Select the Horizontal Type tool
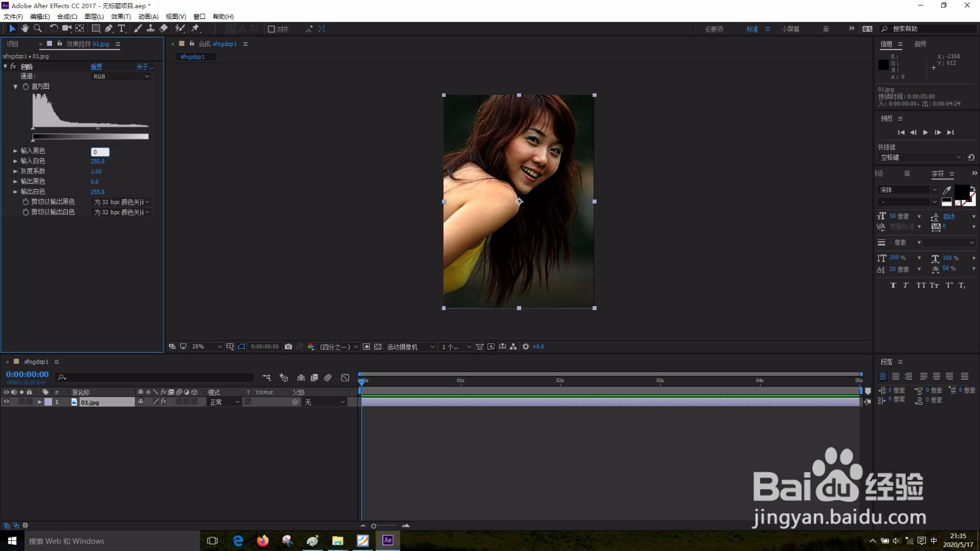This screenshot has height=551, width=980. pos(121,29)
